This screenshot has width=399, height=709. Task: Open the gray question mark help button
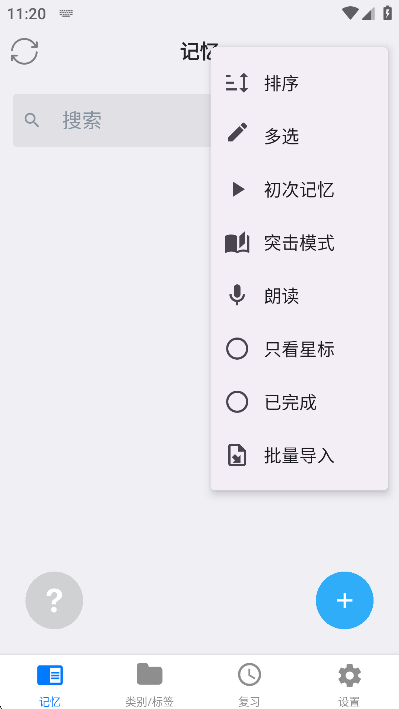(x=54, y=600)
